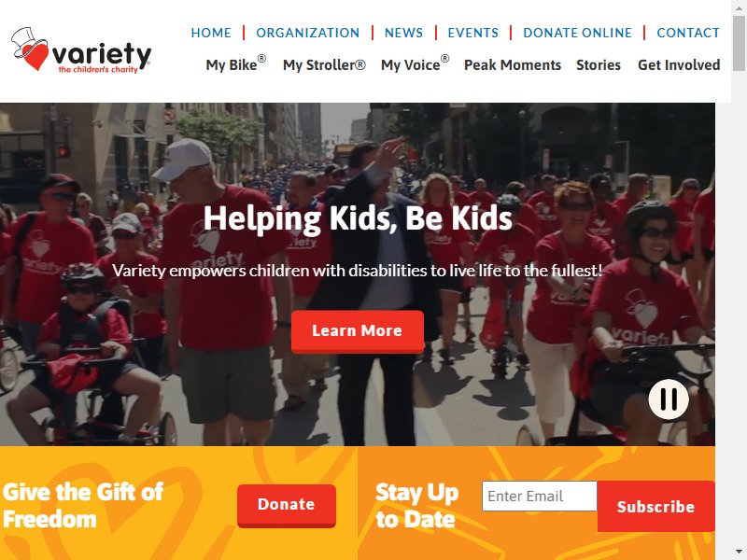Click the Subscribe button

[x=656, y=506]
